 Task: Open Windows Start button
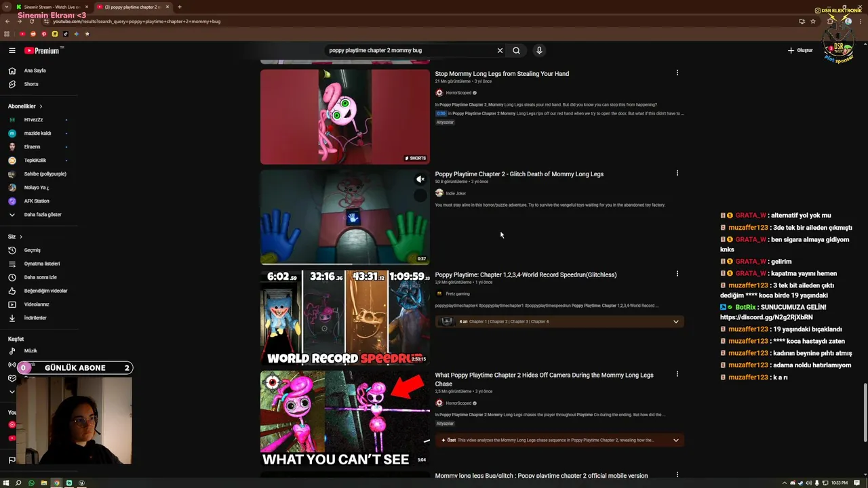6,483
